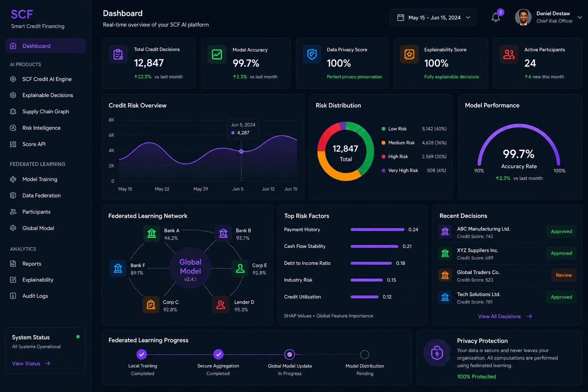
Task: Click the View All Decisions link
Action: [505, 317]
